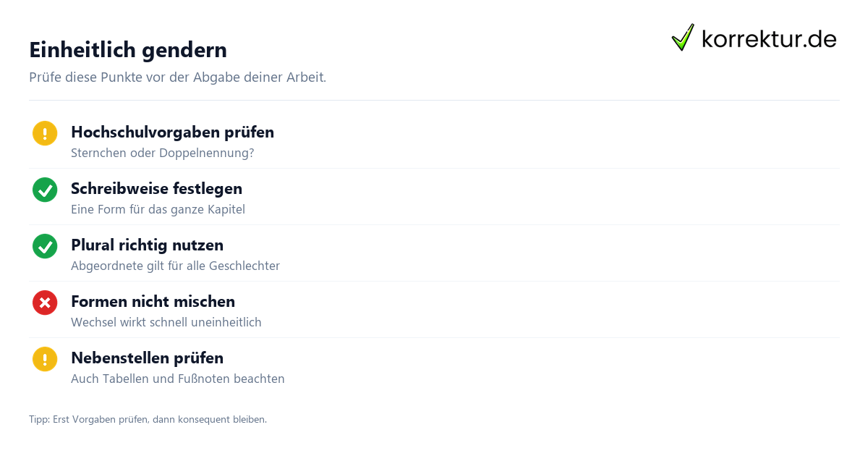Click the subtitle Prüfe diese Punkte vor der Abgabe
This screenshot has width=868, height=456.
[177, 77]
